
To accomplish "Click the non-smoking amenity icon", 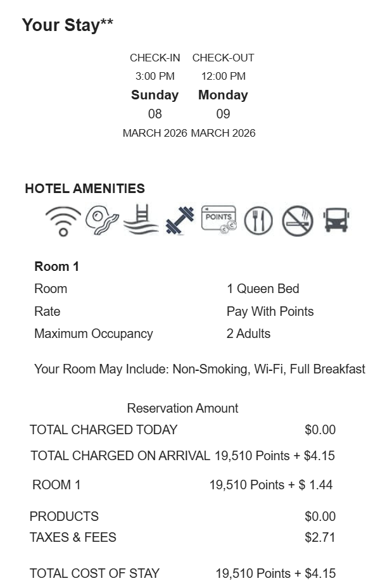I will [297, 221].
